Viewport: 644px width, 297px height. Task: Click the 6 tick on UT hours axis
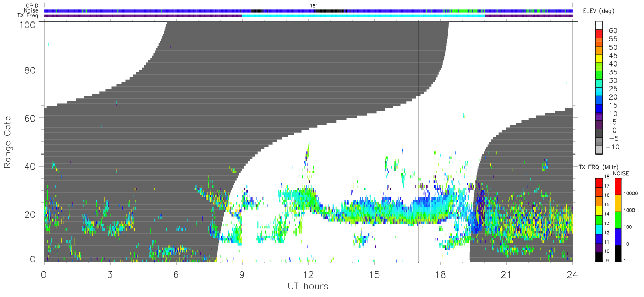pyautogui.click(x=176, y=274)
